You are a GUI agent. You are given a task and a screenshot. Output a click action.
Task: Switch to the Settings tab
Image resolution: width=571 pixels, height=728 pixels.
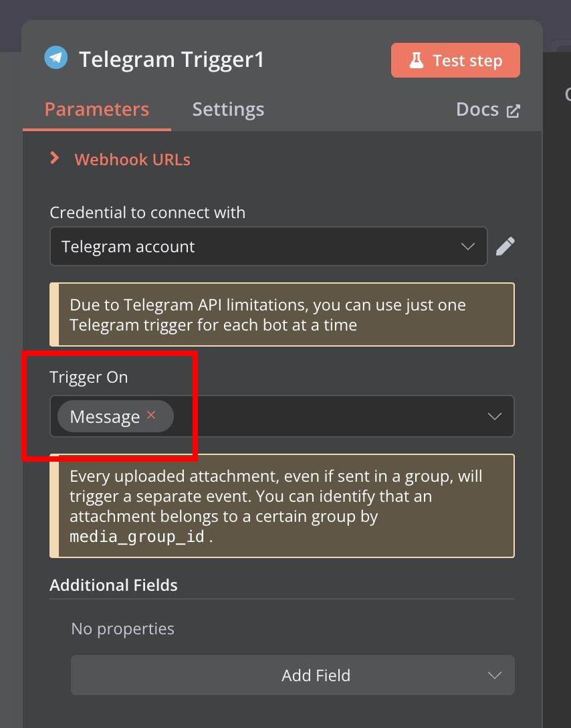click(x=228, y=110)
